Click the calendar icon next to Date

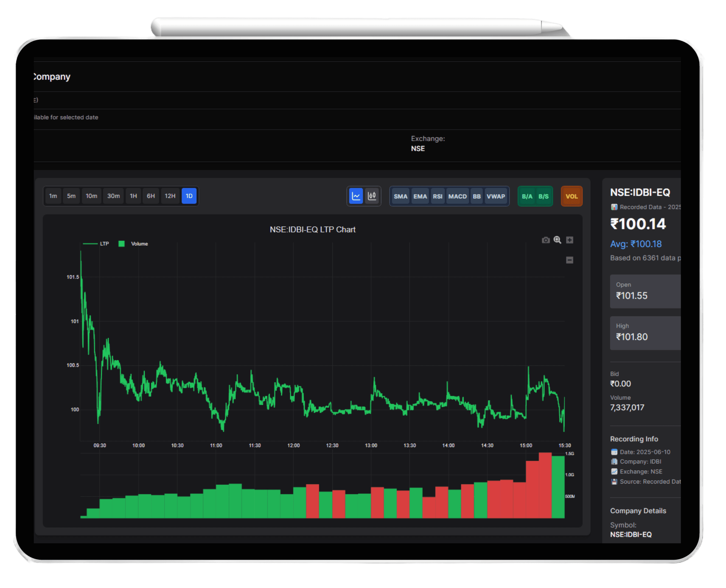pos(614,452)
